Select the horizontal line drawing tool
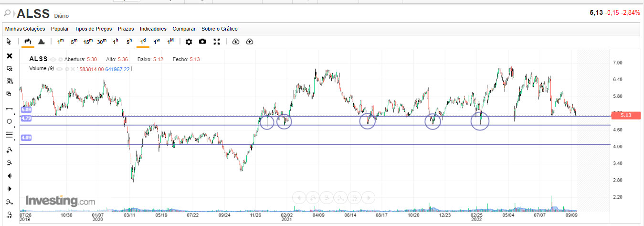Viewport: 644px width, 226px height. coord(9,108)
